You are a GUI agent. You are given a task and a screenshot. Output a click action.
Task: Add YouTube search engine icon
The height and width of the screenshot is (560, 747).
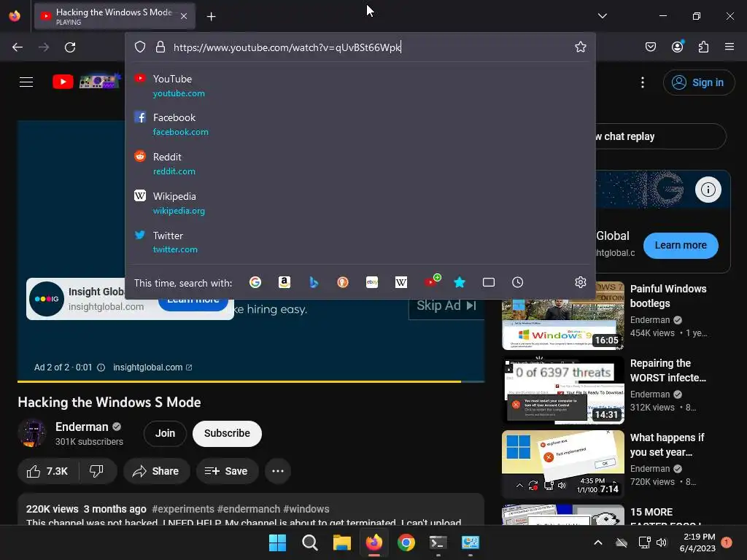432,281
